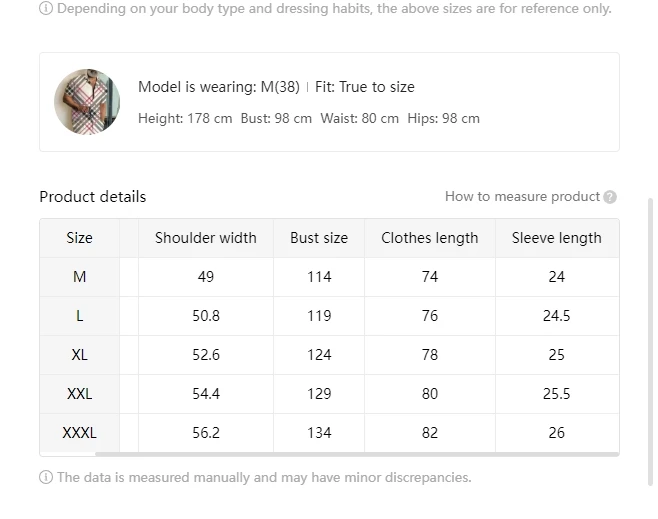Click the Clothes length column header

tap(429, 238)
